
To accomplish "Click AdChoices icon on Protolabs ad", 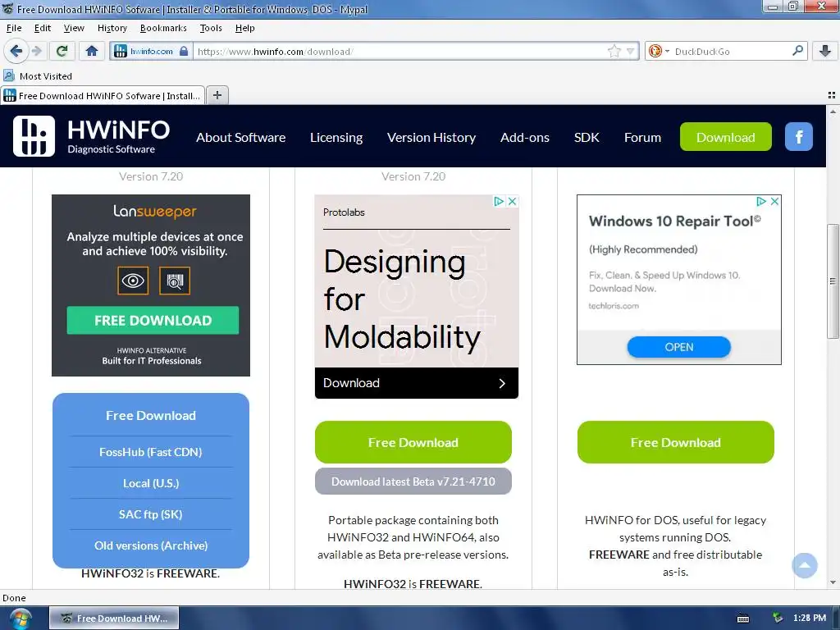I will point(499,202).
